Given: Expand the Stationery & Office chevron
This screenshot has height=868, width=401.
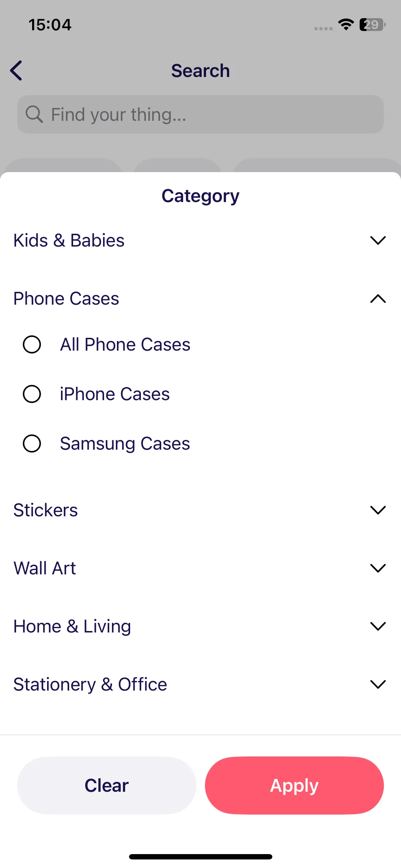Looking at the screenshot, I should tap(378, 684).
